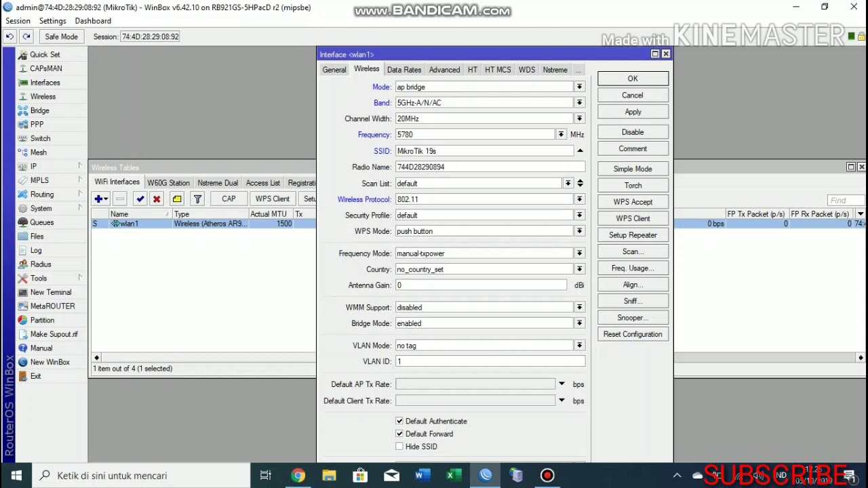Open the Band dropdown
868x488 pixels.
pyautogui.click(x=579, y=102)
